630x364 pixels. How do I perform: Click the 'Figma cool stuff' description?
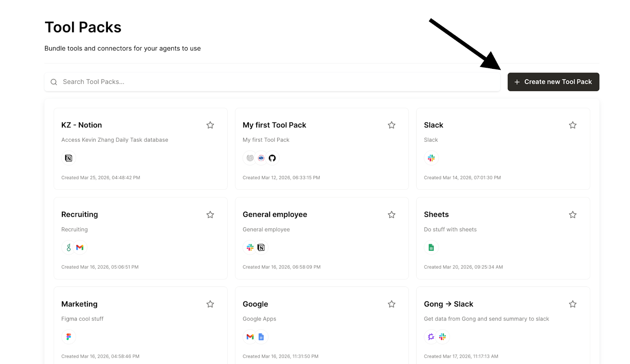pyautogui.click(x=82, y=319)
